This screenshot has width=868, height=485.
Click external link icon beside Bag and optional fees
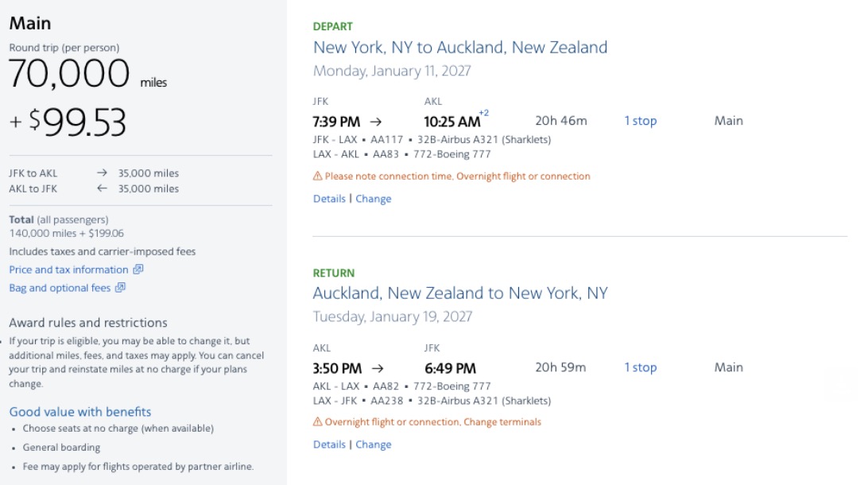point(122,287)
